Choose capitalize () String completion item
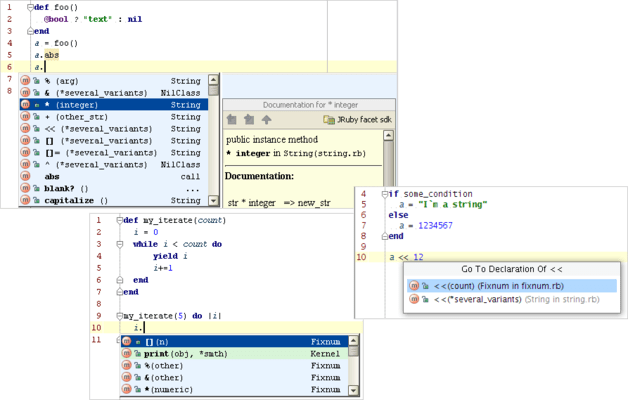 [x=114, y=200]
